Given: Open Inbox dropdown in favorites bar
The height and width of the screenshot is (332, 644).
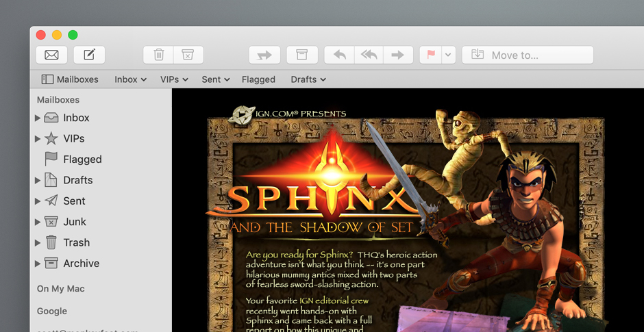Looking at the screenshot, I should tap(130, 79).
